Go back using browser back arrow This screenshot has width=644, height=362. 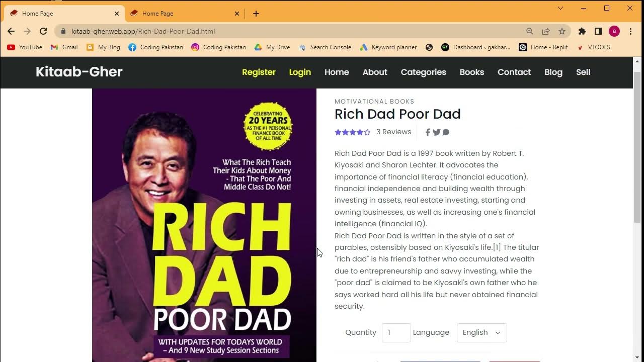11,31
